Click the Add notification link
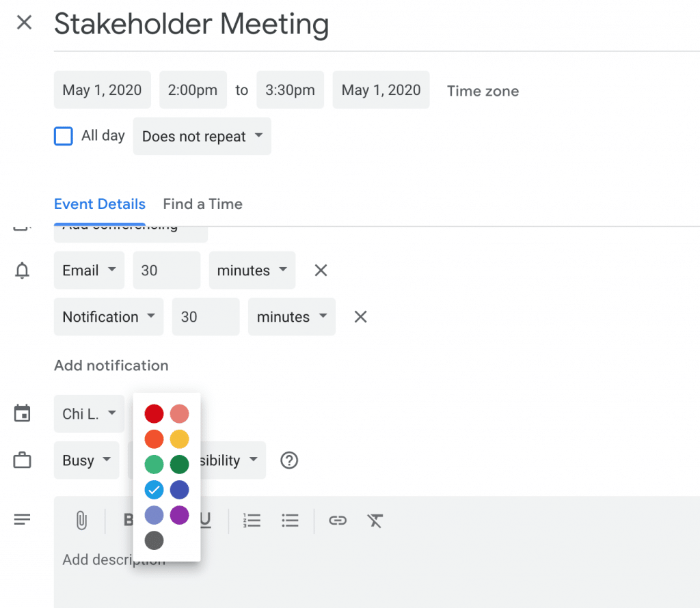The width and height of the screenshot is (700, 608). tap(111, 365)
